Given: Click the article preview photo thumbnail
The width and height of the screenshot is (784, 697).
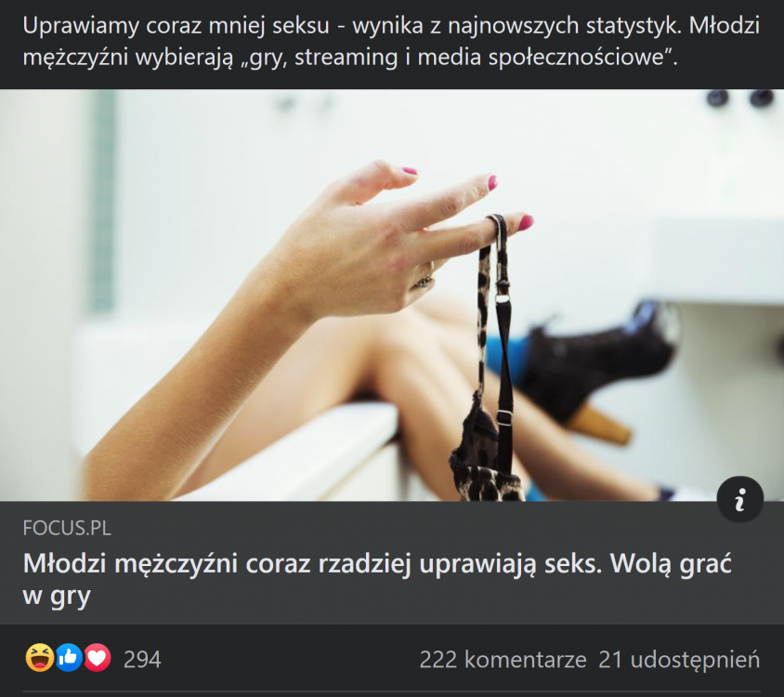Looking at the screenshot, I should (x=392, y=296).
